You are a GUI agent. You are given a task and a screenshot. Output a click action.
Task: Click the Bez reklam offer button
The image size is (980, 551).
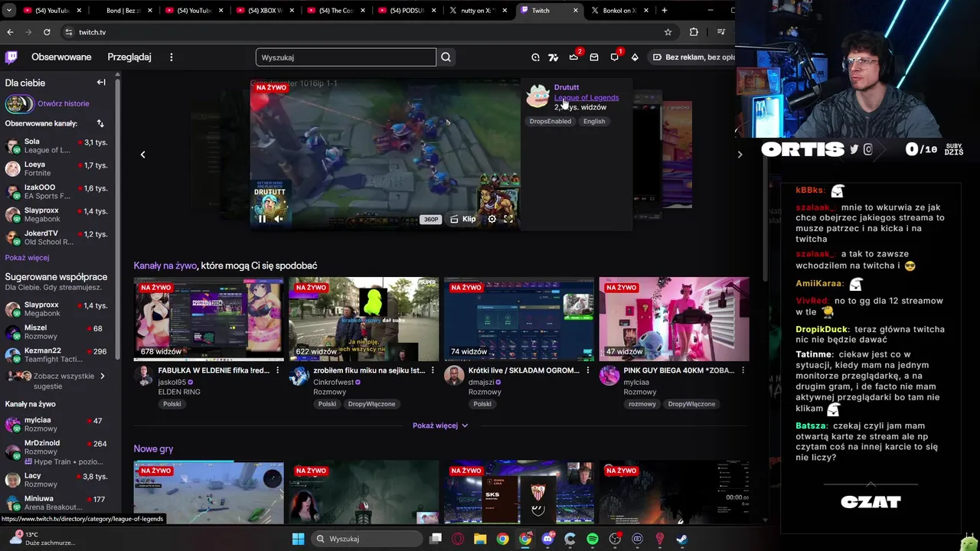tap(693, 57)
